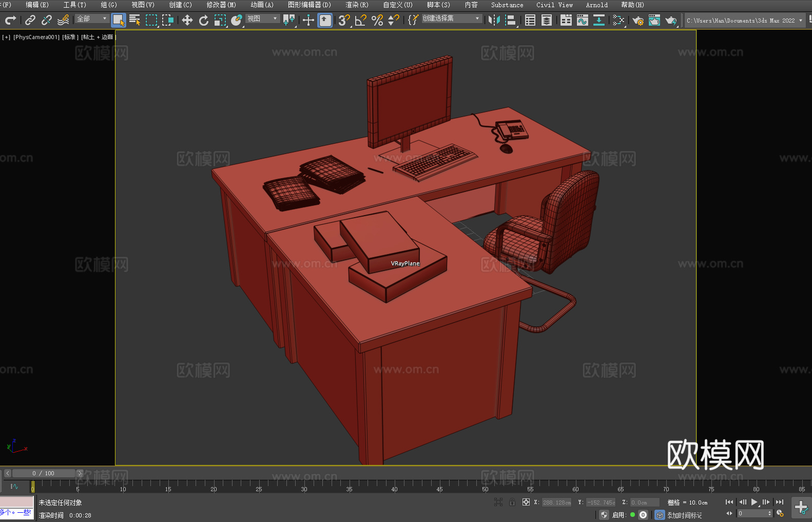Open 创建(C) menu
Screen dimensions: 812x522
pos(180,5)
